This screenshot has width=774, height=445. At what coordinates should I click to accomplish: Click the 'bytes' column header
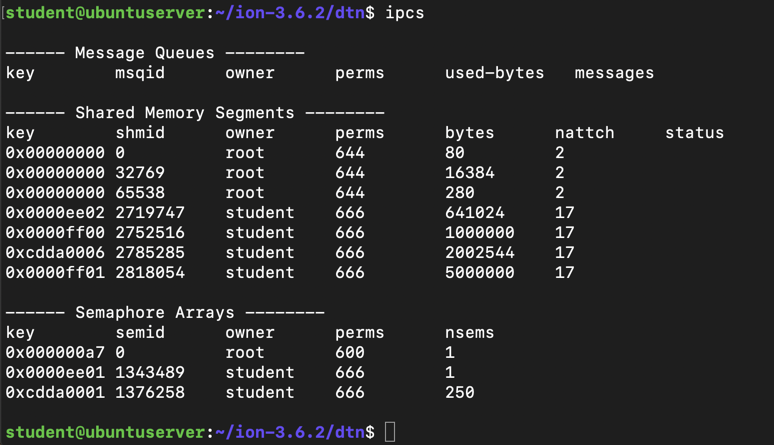click(469, 133)
